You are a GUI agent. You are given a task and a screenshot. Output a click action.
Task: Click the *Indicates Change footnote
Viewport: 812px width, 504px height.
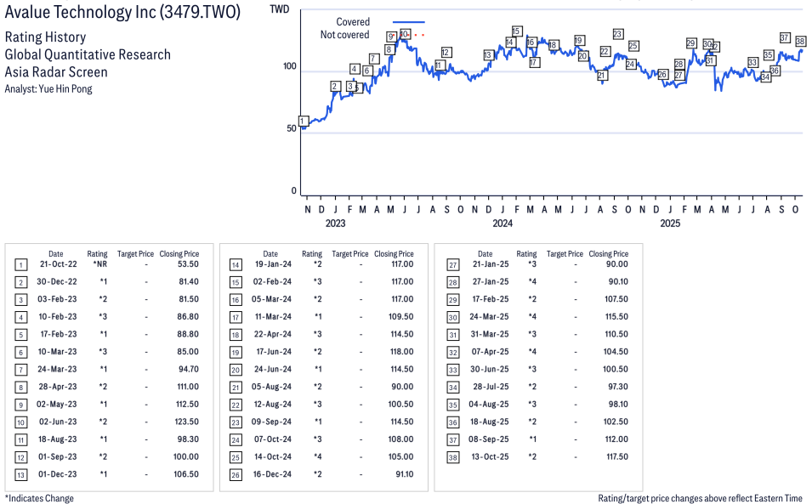tap(39, 498)
